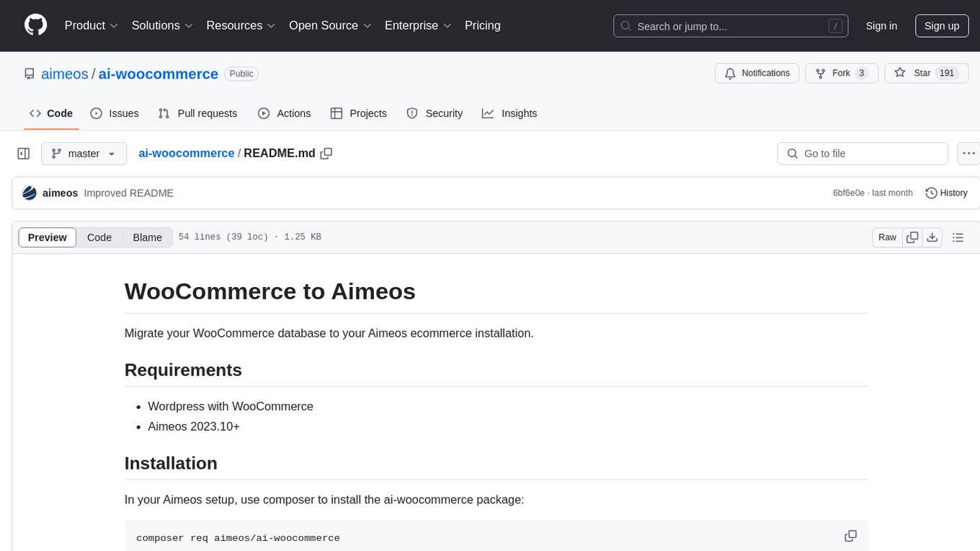Screen dimensions: 980x551
Task: Download the raw file
Action: coord(932,237)
